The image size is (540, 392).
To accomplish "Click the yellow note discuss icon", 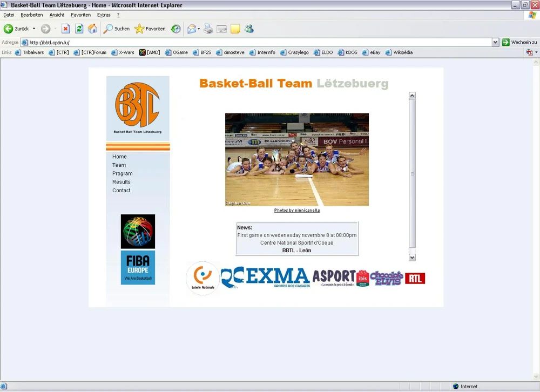I will pyautogui.click(x=235, y=29).
